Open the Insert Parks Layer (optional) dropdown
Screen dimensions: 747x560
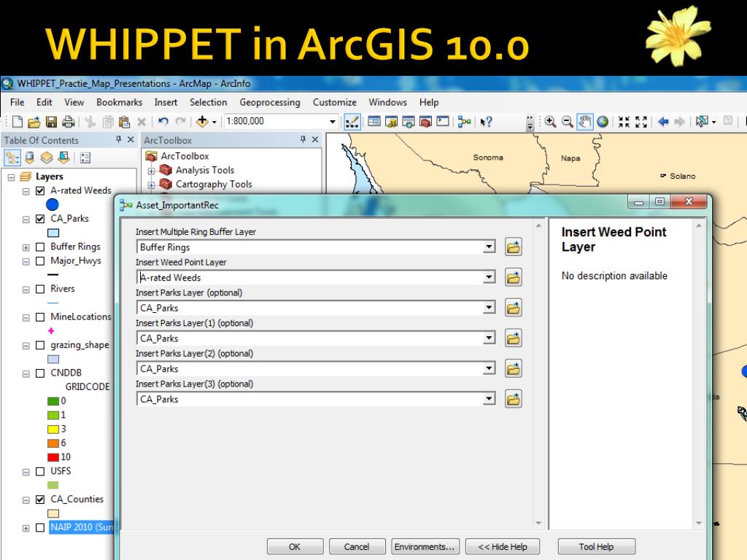489,308
